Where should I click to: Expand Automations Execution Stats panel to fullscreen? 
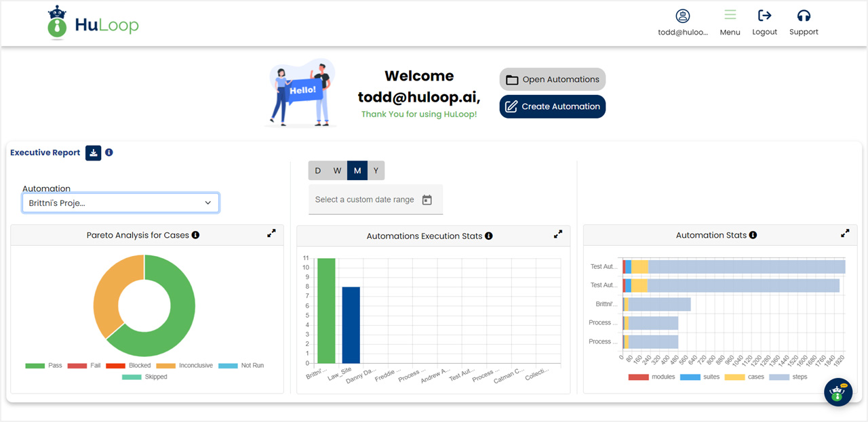(x=558, y=234)
